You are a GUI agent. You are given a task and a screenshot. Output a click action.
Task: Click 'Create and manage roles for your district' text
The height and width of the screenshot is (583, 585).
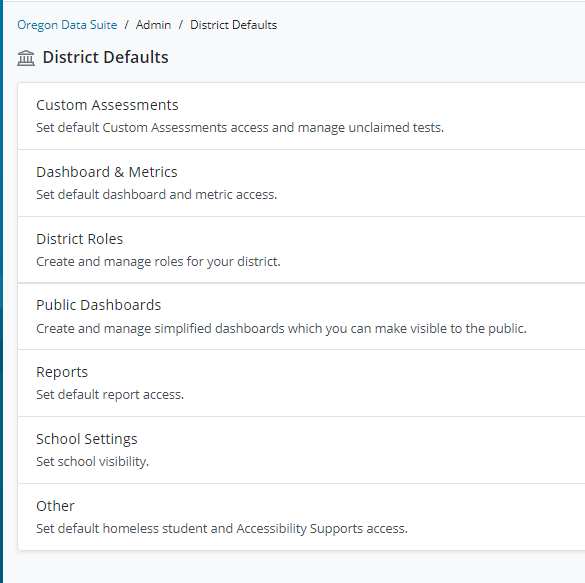[x=158, y=261]
